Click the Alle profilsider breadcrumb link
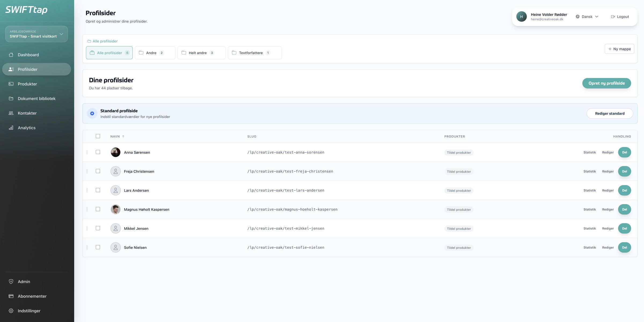This screenshot has width=644, height=322. click(103, 41)
